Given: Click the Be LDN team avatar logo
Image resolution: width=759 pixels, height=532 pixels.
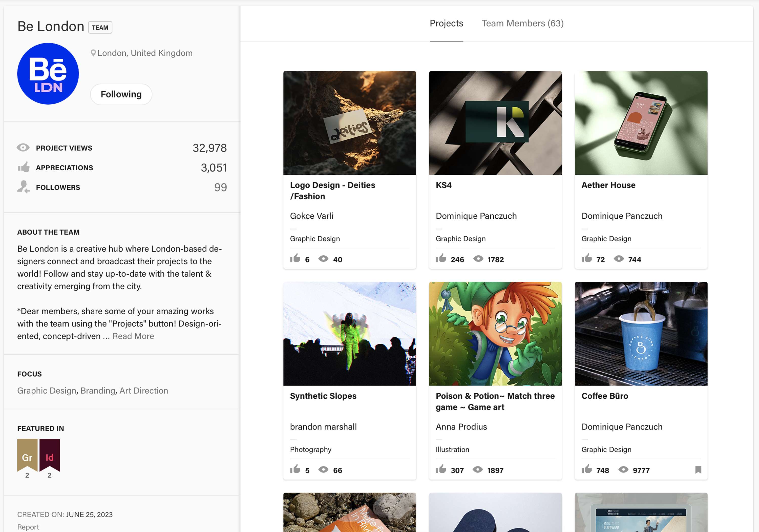Looking at the screenshot, I should [x=48, y=74].
